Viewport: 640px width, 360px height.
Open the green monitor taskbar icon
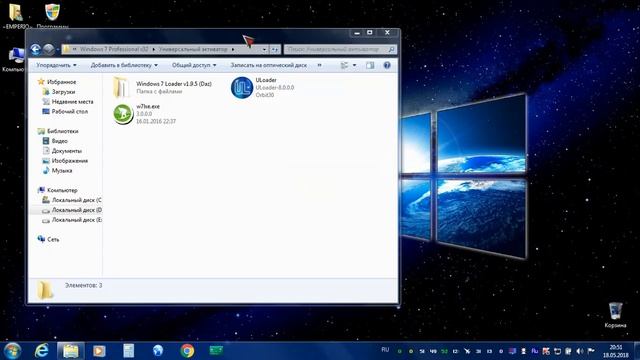[x=216, y=350]
